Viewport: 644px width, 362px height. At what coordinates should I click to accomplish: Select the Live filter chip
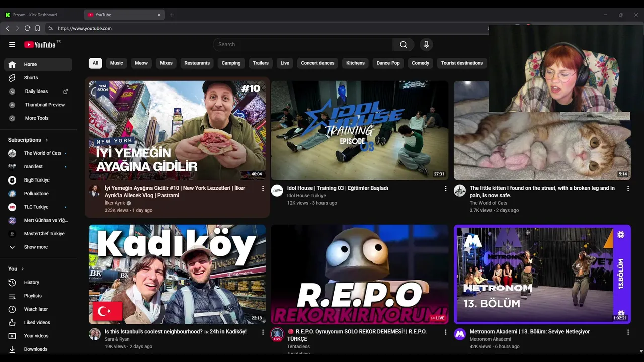pos(285,63)
